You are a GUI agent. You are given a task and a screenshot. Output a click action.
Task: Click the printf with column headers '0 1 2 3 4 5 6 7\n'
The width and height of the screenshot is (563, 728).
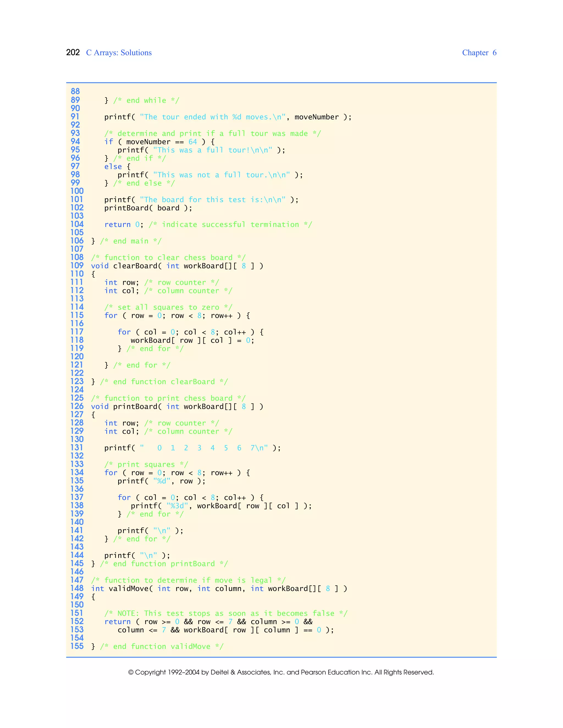click(x=192, y=448)
